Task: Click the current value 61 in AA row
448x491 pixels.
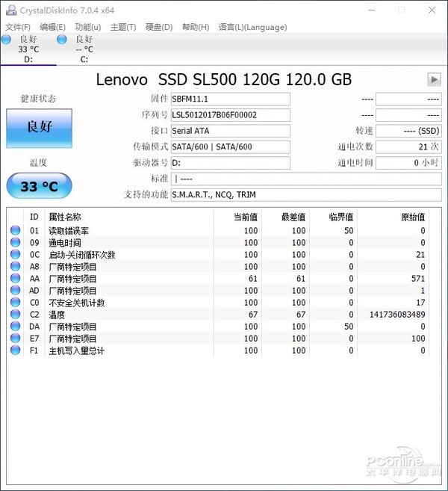Action: tap(253, 278)
